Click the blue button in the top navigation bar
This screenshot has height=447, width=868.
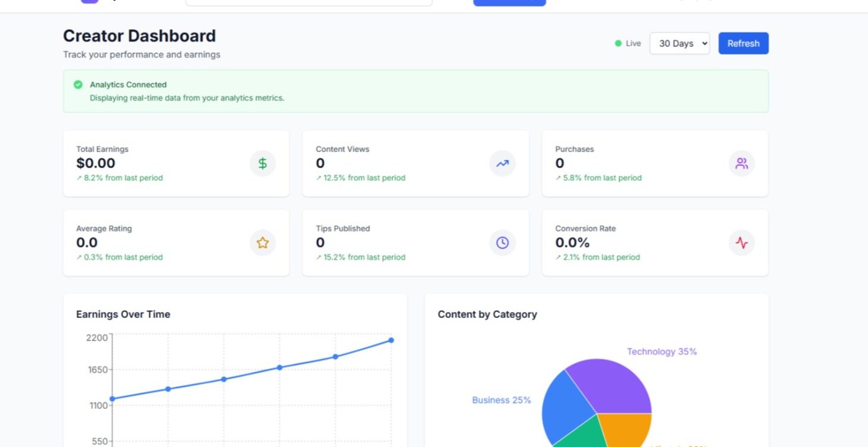click(509, 2)
